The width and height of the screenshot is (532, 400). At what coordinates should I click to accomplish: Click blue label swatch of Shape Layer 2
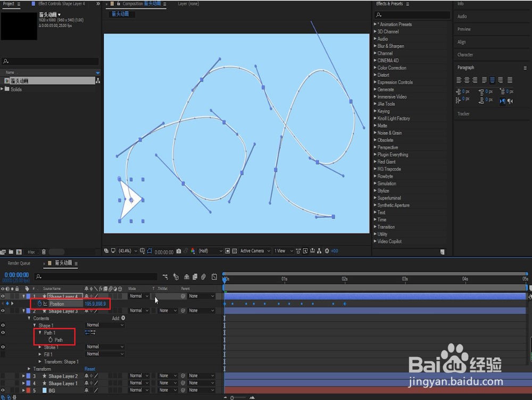click(29, 376)
